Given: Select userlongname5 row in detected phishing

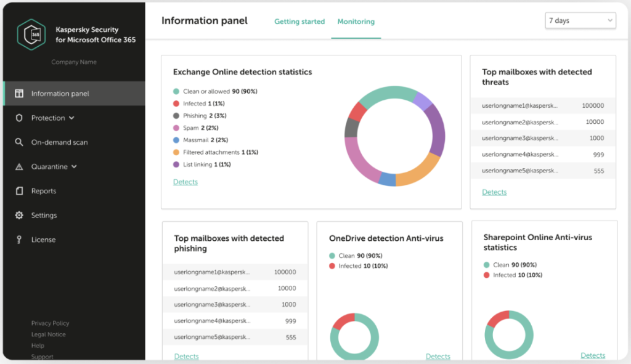Looking at the screenshot, I should [x=235, y=337].
